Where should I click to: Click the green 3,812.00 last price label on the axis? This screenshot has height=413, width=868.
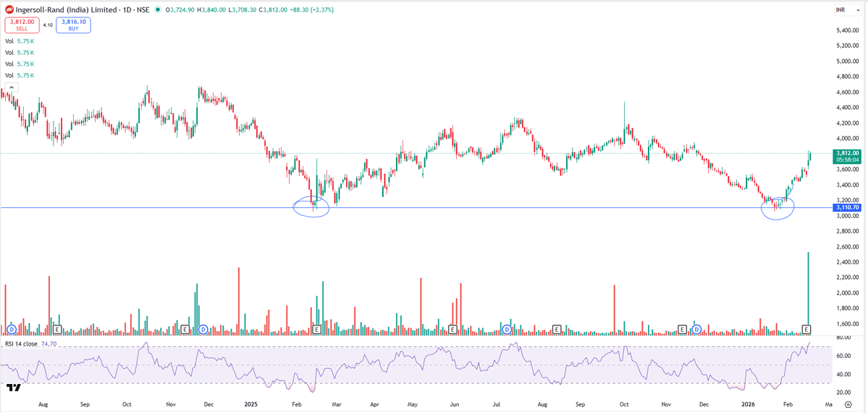pyautogui.click(x=847, y=152)
